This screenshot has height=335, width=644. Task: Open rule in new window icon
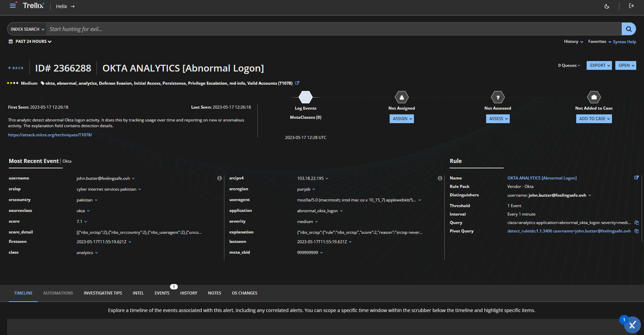(636, 177)
